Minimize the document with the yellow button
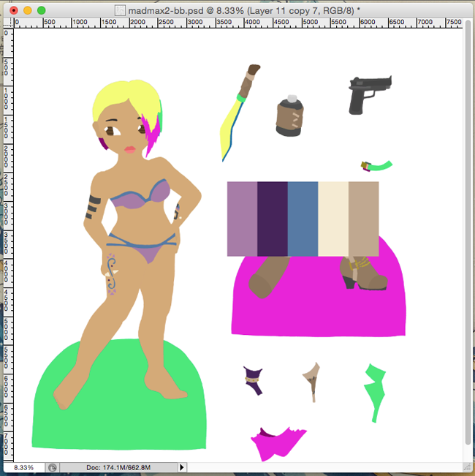Image resolution: width=475 pixels, height=476 pixels. (28, 11)
